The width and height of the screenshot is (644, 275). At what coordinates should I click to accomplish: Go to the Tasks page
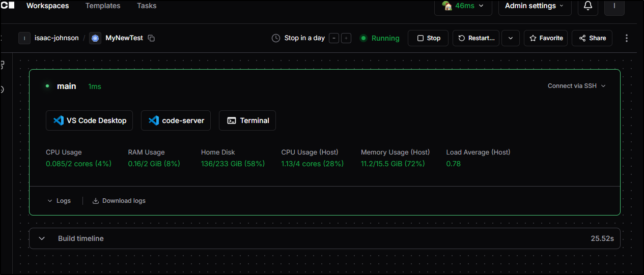[x=147, y=6]
